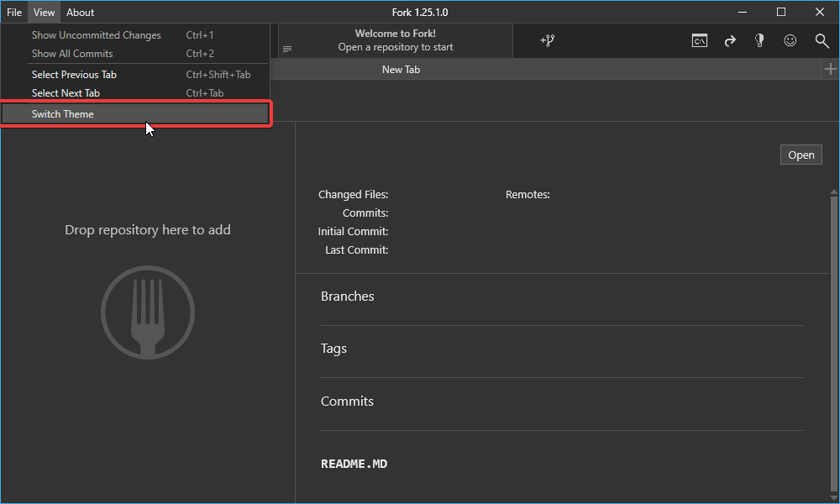Add a new tab with the plus icon

coord(831,69)
